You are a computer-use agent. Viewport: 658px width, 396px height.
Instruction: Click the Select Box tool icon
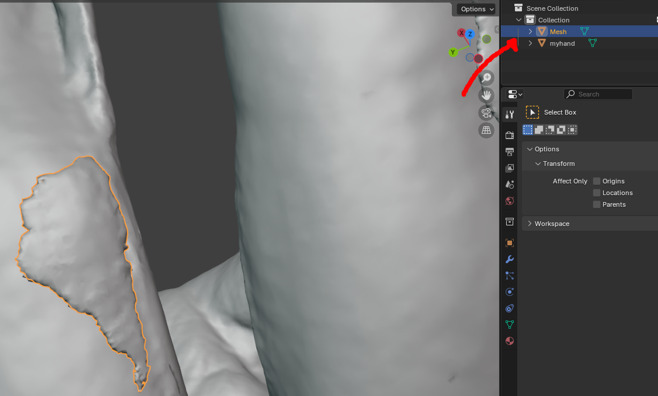(532, 112)
